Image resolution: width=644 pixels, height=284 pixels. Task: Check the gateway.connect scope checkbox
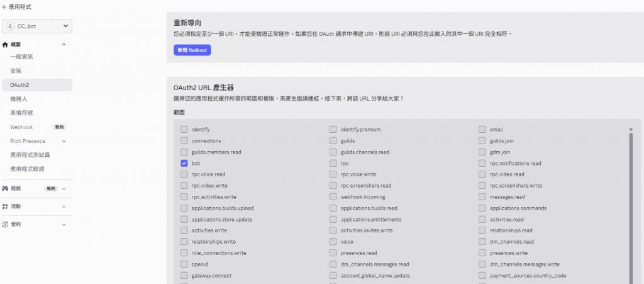click(184, 275)
